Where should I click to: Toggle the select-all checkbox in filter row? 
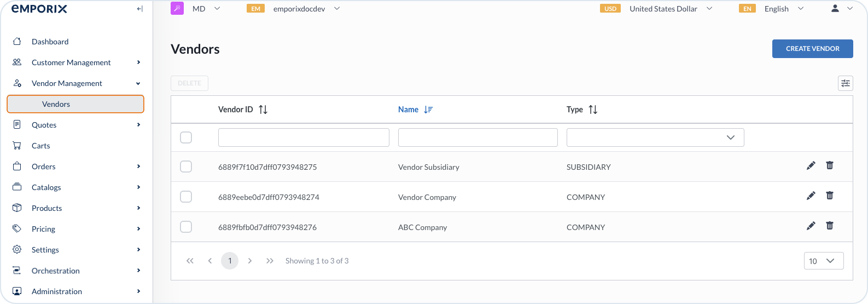pos(186,137)
